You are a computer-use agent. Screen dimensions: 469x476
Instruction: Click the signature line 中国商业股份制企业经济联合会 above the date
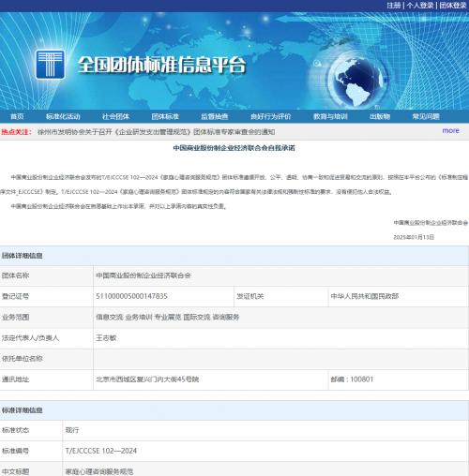click(431, 223)
